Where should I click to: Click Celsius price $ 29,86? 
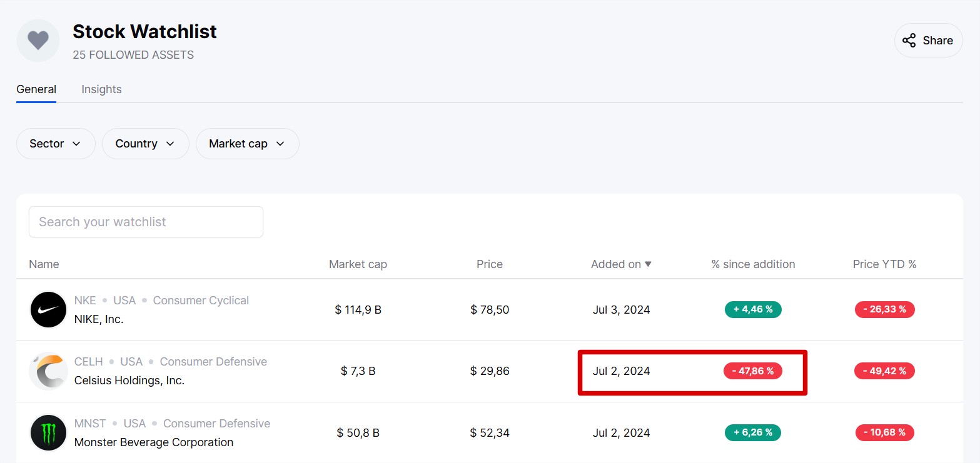[x=490, y=371]
